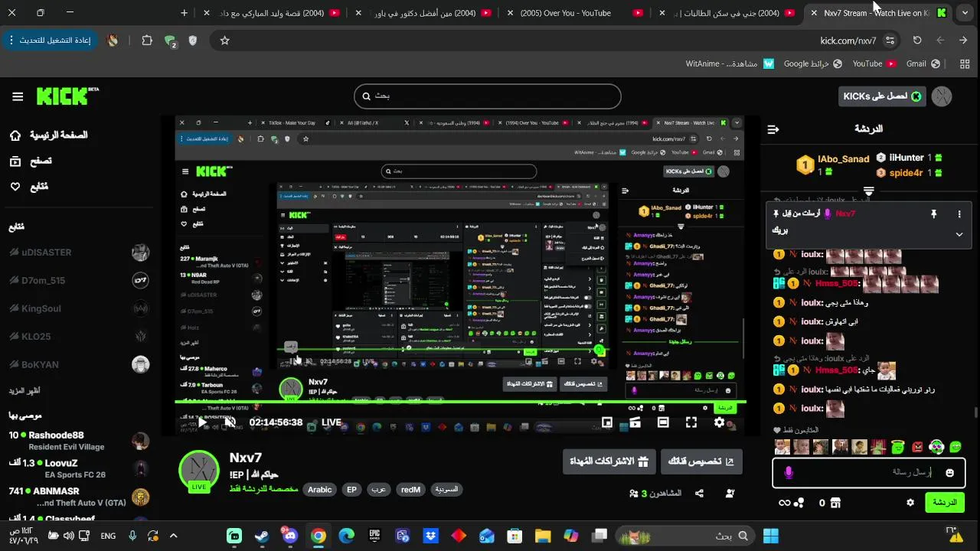Open the home page sidebar item
Screen dimensions: 980x551
(49, 135)
